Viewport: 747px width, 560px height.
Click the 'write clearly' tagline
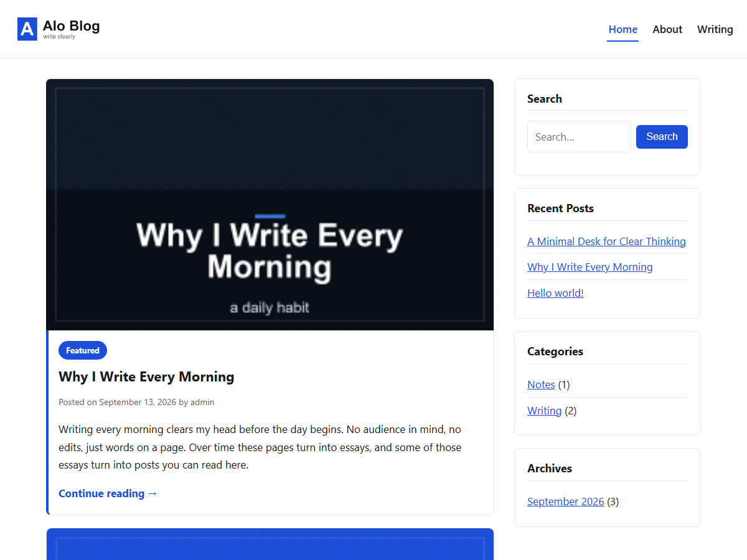click(x=59, y=37)
